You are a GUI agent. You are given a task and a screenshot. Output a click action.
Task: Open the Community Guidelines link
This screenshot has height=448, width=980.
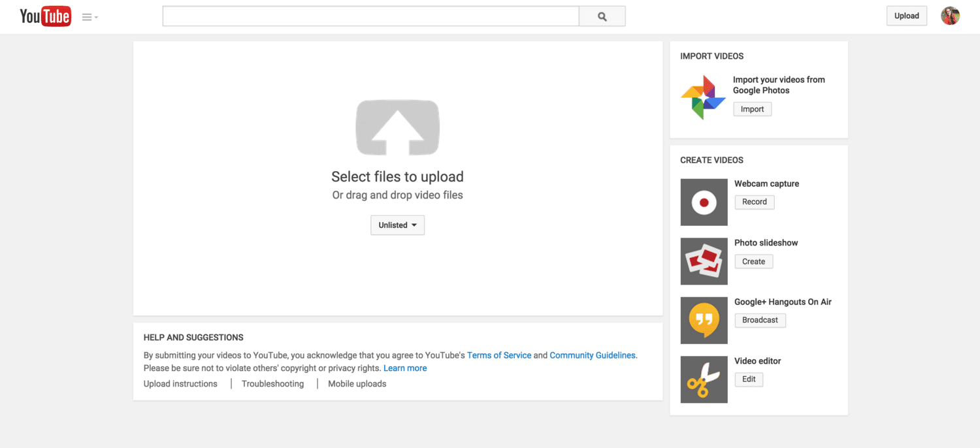tap(592, 355)
